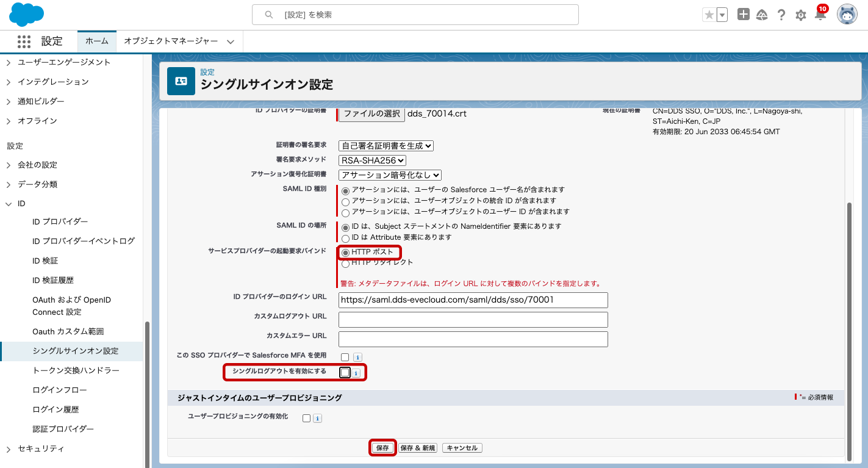Open the user profile avatar

click(847, 15)
